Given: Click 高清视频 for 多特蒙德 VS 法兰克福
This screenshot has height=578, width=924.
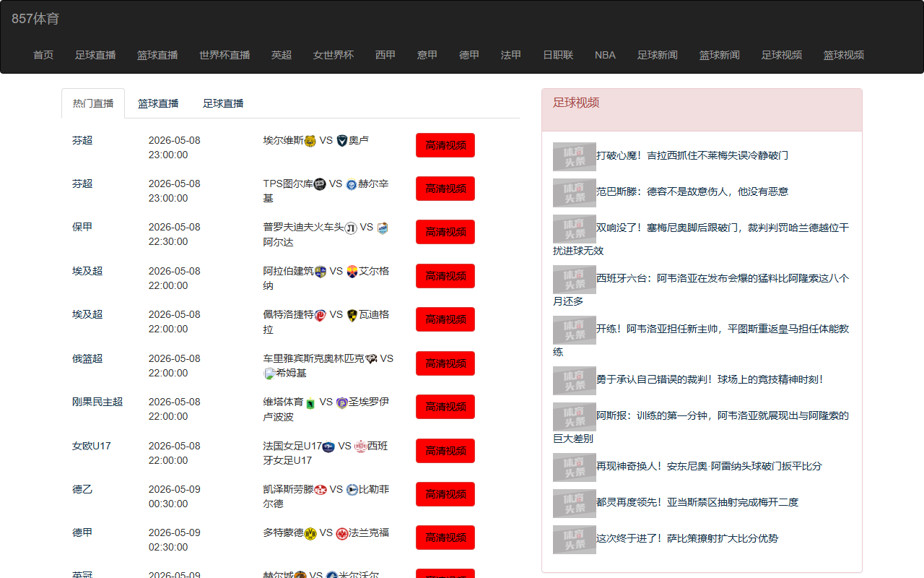Looking at the screenshot, I should click(x=445, y=538).
